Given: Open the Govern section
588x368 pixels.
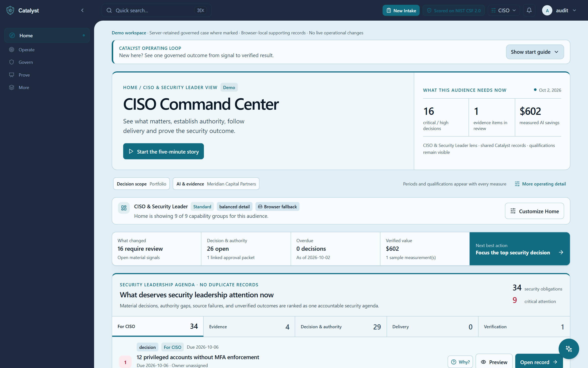Looking at the screenshot, I should (x=47, y=62).
